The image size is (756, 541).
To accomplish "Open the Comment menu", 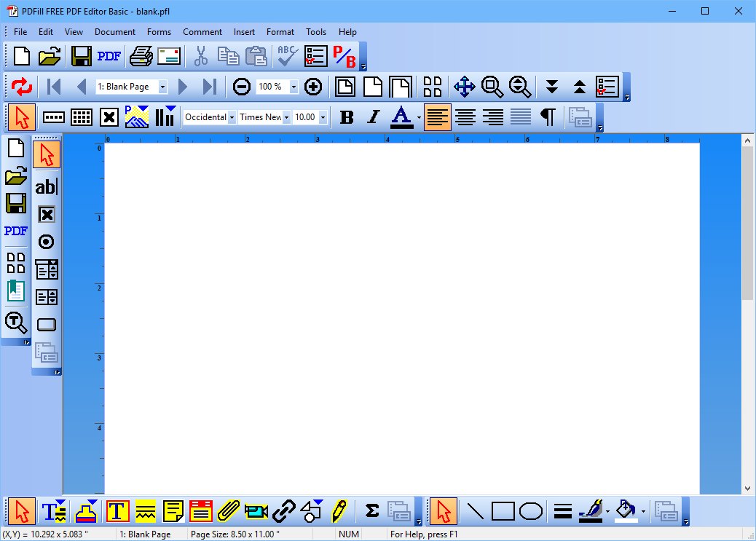I will tap(202, 32).
